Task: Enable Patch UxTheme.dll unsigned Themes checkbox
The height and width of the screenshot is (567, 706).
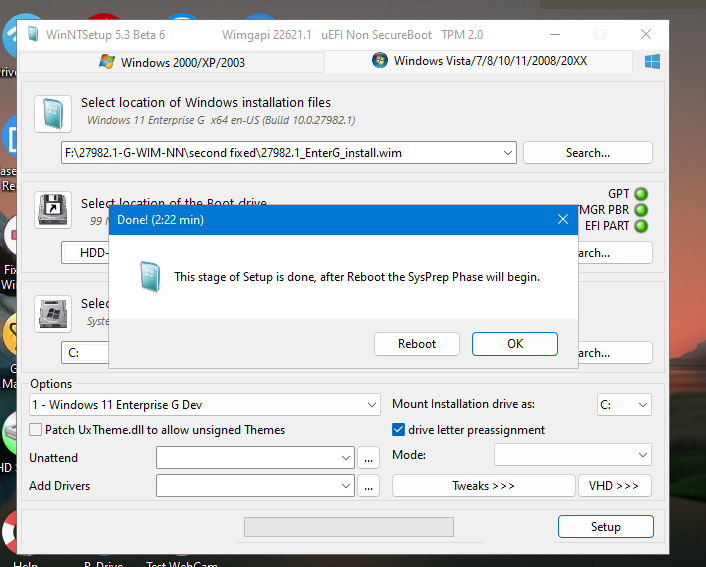Action: coord(36,430)
